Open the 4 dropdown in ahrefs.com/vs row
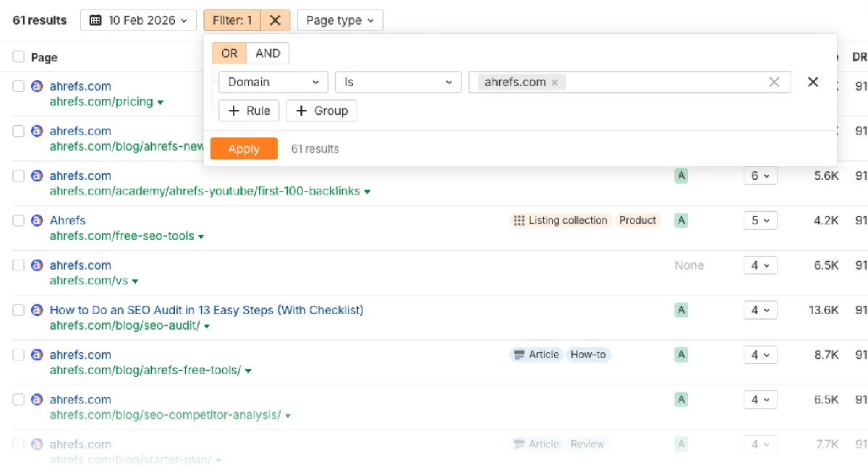The image size is (868, 473). (760, 265)
